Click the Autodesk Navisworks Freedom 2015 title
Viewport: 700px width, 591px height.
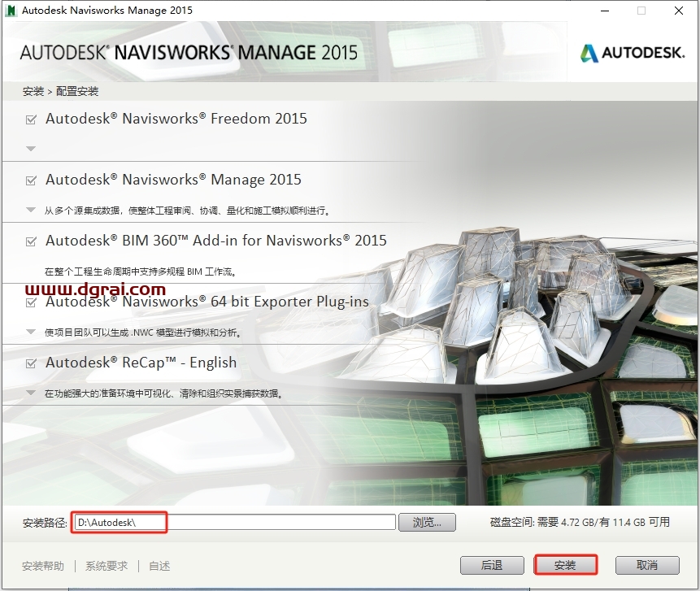pyautogui.click(x=176, y=119)
